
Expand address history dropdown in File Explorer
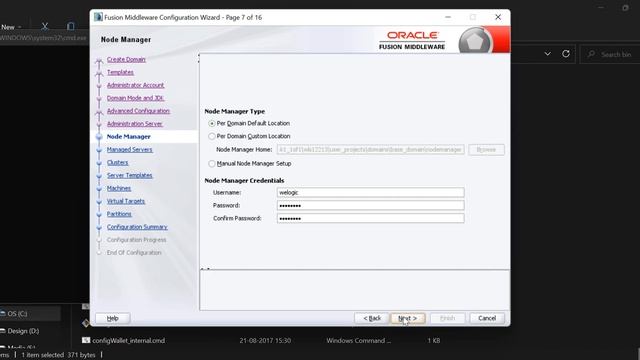547,53
